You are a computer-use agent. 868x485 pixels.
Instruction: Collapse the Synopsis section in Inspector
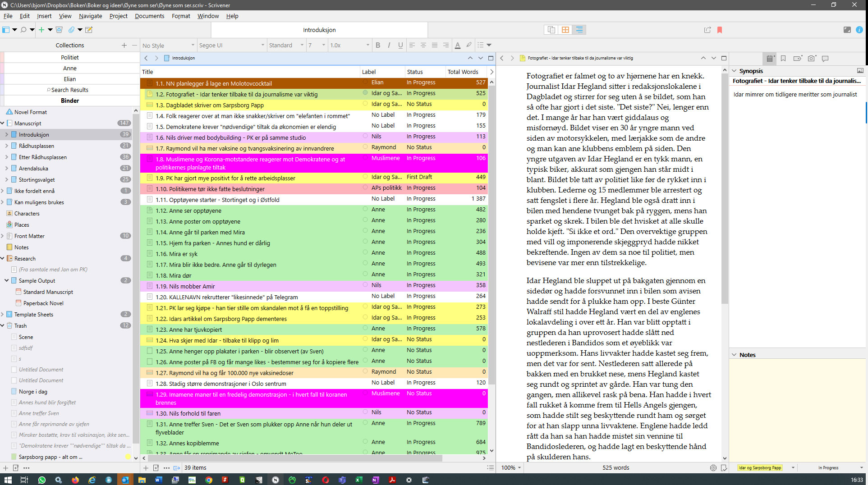pyautogui.click(x=734, y=71)
